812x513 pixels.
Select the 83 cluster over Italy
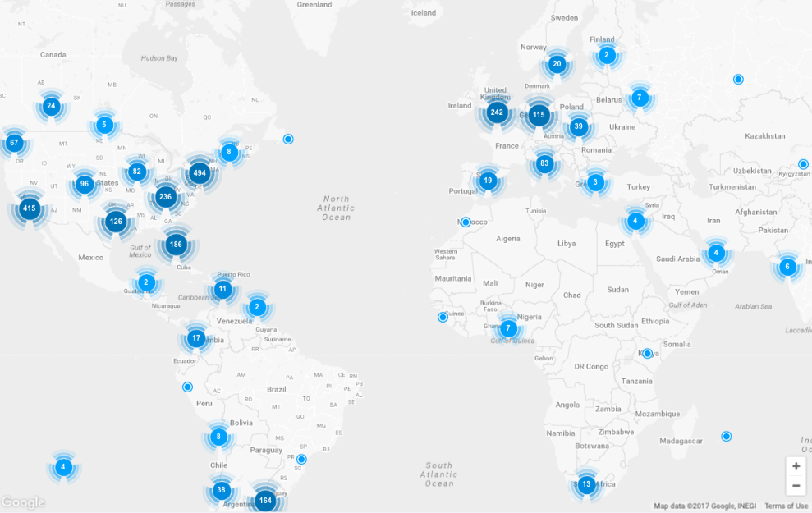pos(544,163)
